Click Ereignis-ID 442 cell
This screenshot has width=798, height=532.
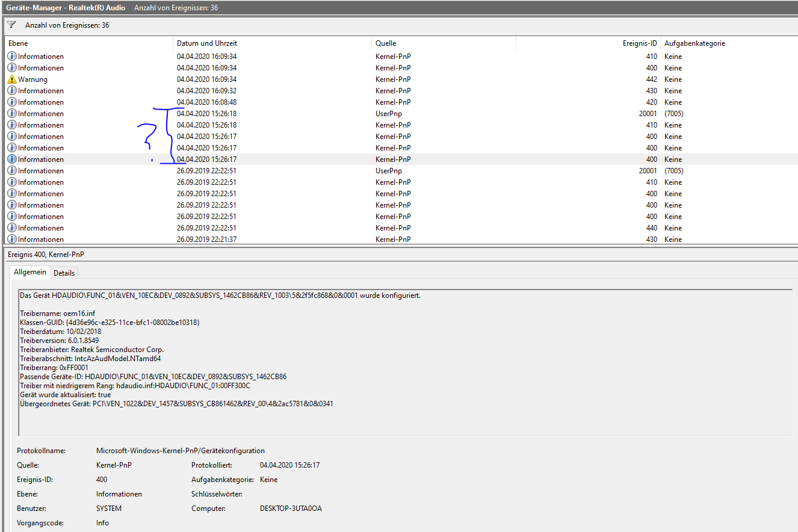coord(651,79)
